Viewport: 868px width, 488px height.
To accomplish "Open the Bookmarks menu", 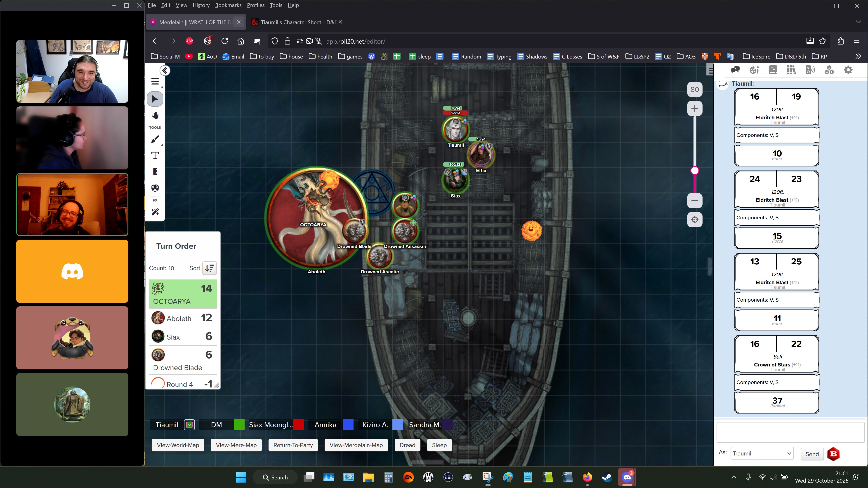I will click(x=228, y=5).
